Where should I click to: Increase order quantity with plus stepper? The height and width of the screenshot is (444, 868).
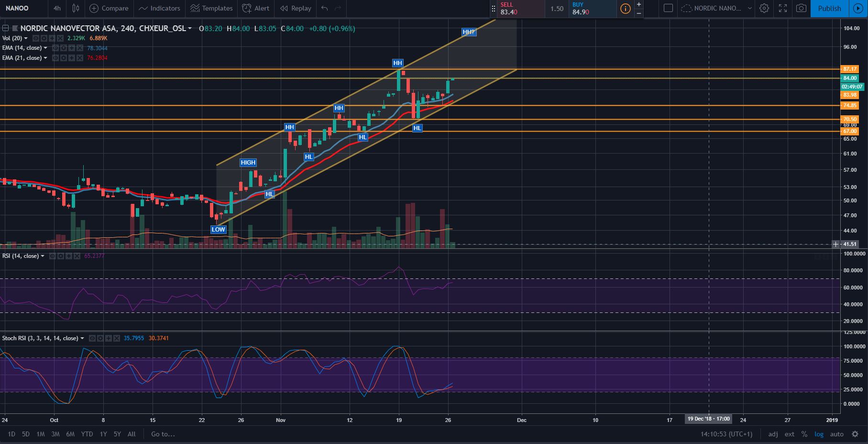pos(639,4)
